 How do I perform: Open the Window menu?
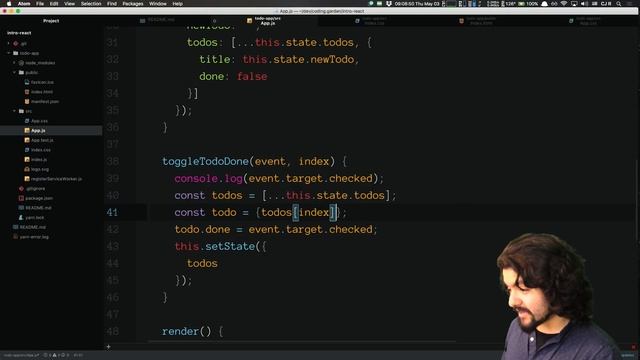click(x=158, y=4)
